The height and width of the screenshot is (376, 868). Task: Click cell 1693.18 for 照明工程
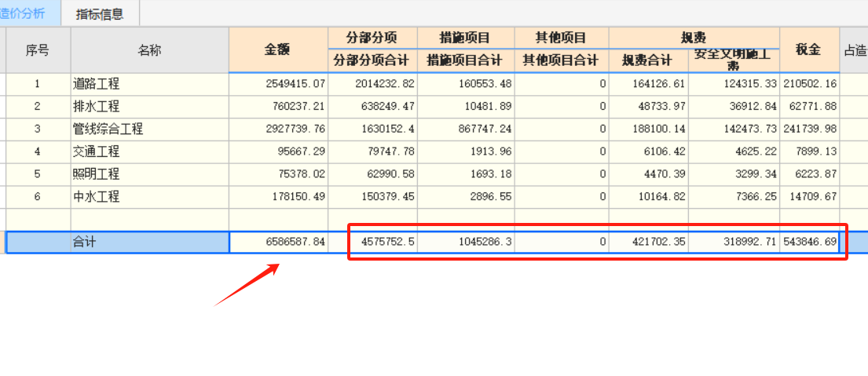pos(466,175)
